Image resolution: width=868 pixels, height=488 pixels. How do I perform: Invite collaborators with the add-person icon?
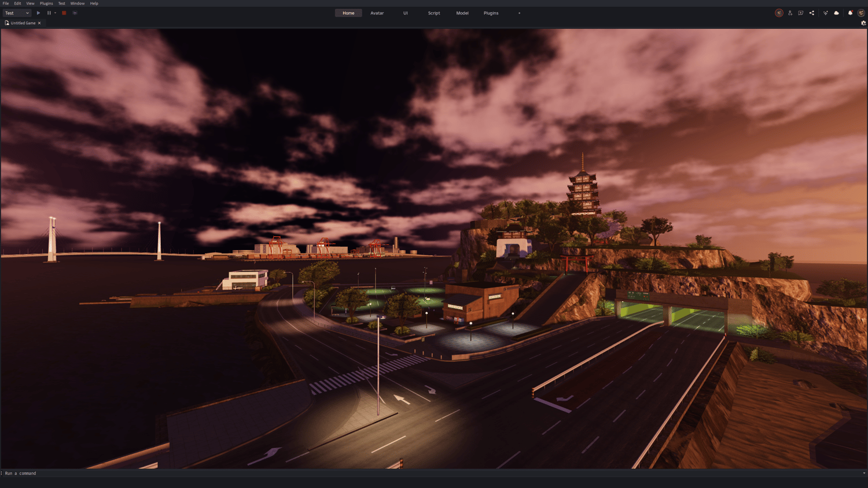(x=790, y=13)
